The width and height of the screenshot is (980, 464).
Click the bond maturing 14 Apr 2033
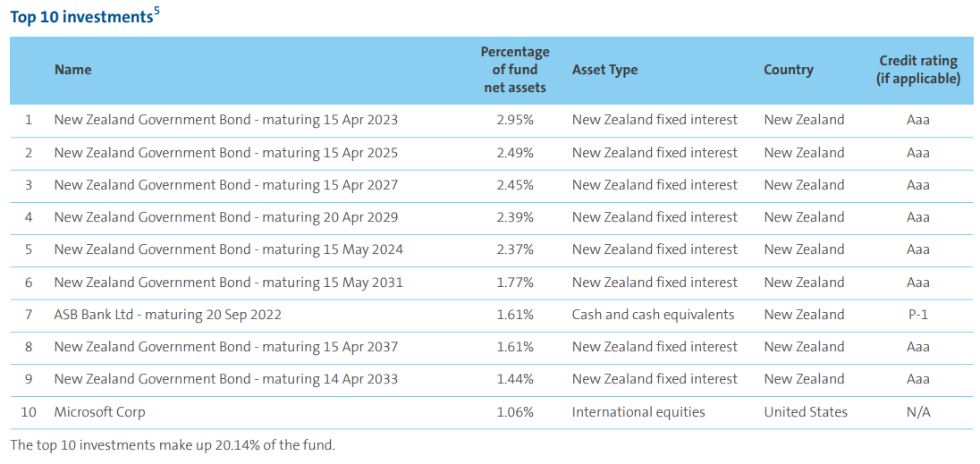click(x=225, y=380)
